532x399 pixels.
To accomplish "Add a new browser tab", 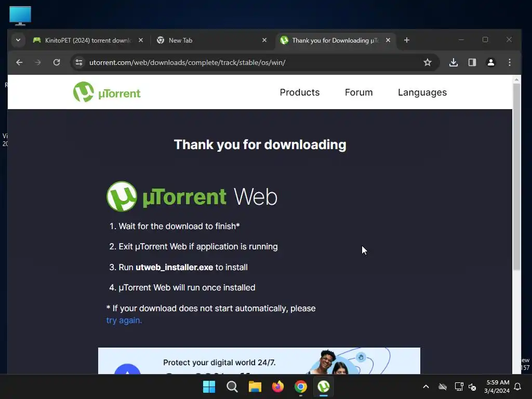I will pyautogui.click(x=407, y=40).
